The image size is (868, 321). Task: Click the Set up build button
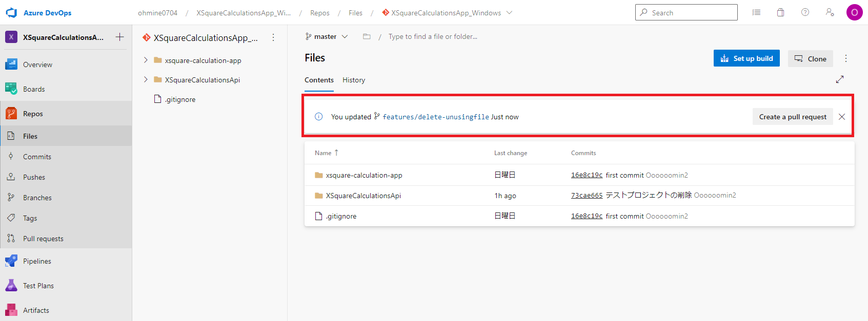coord(746,58)
